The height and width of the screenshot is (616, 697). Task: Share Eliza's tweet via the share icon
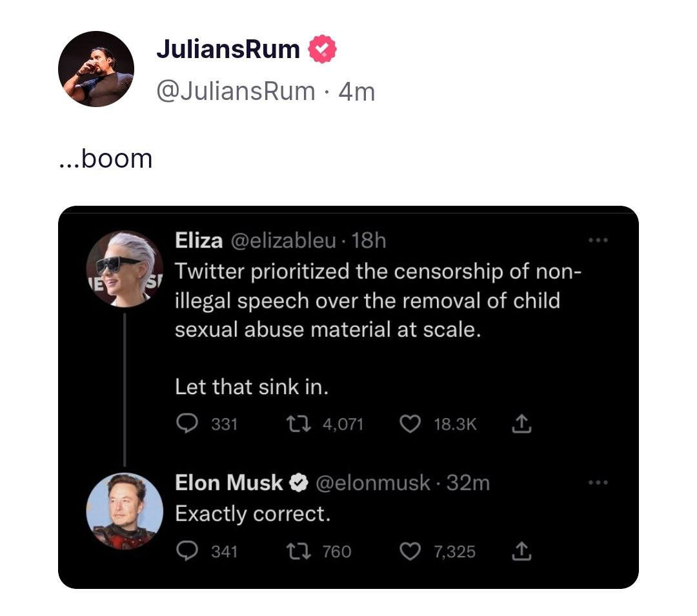coord(521,424)
